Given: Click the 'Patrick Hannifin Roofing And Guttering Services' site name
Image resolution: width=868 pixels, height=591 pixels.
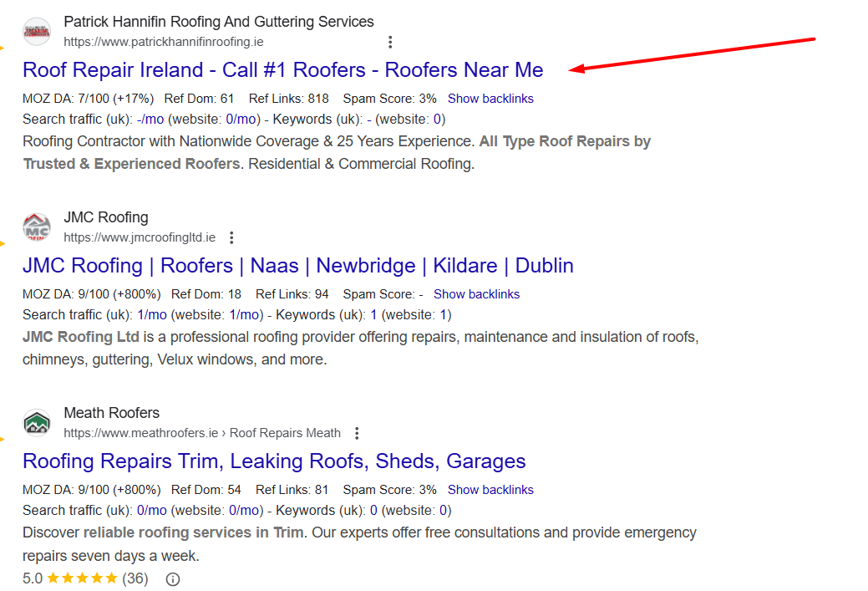Looking at the screenshot, I should tap(219, 22).
